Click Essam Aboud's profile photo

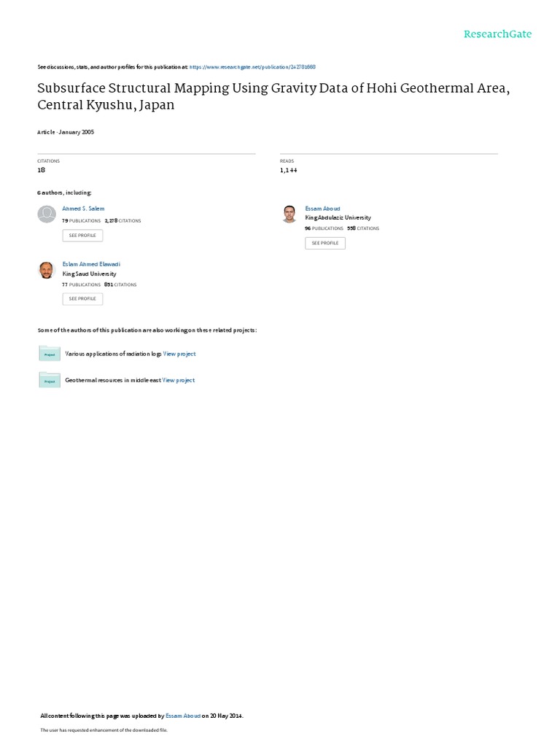click(x=289, y=213)
